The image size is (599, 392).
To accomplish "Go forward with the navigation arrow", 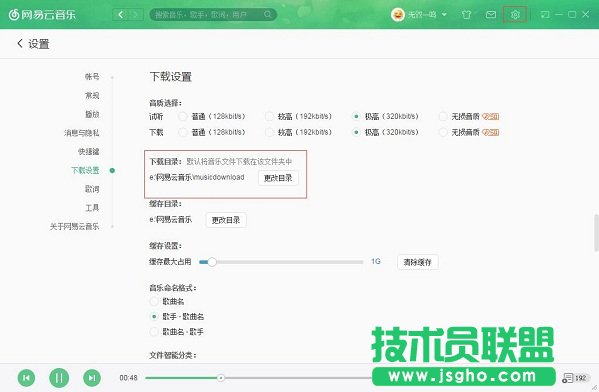I will tap(135, 15).
